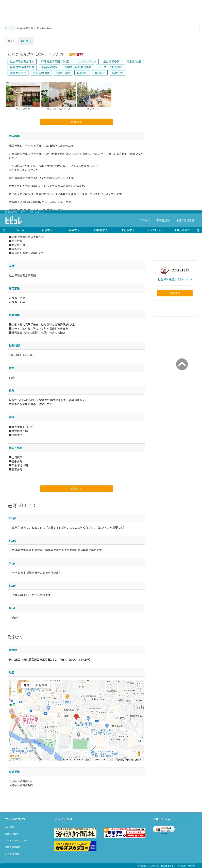The height and width of the screenshot is (868, 202).
Task: Open the 社会保険労務士法人Amatria sidebar link
Action: (x=175, y=279)
